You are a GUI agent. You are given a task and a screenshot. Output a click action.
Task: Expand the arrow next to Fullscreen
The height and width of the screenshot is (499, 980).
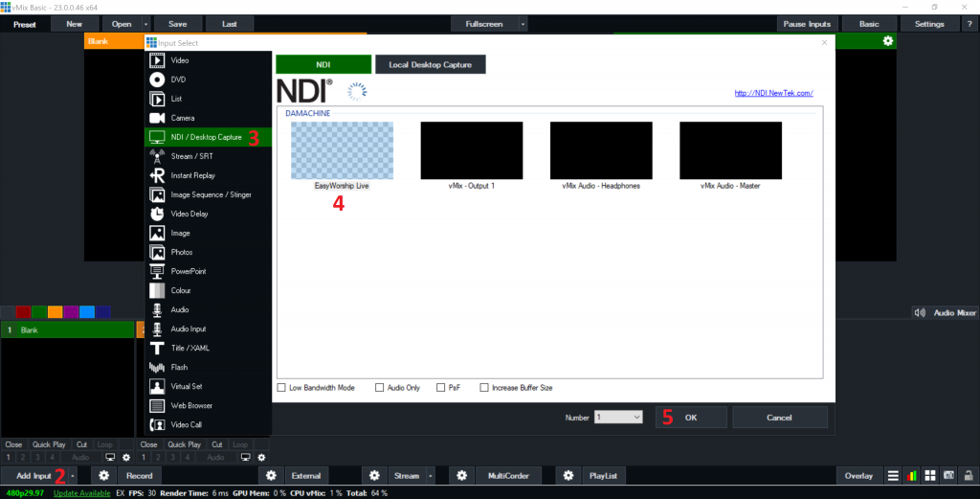tap(523, 24)
